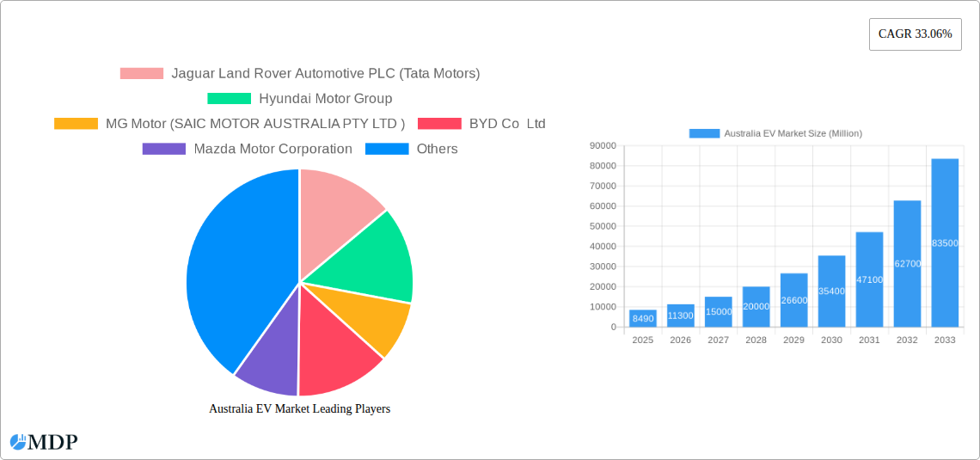Click the 90000 y-axis label
The height and width of the screenshot is (460, 980).
603,145
